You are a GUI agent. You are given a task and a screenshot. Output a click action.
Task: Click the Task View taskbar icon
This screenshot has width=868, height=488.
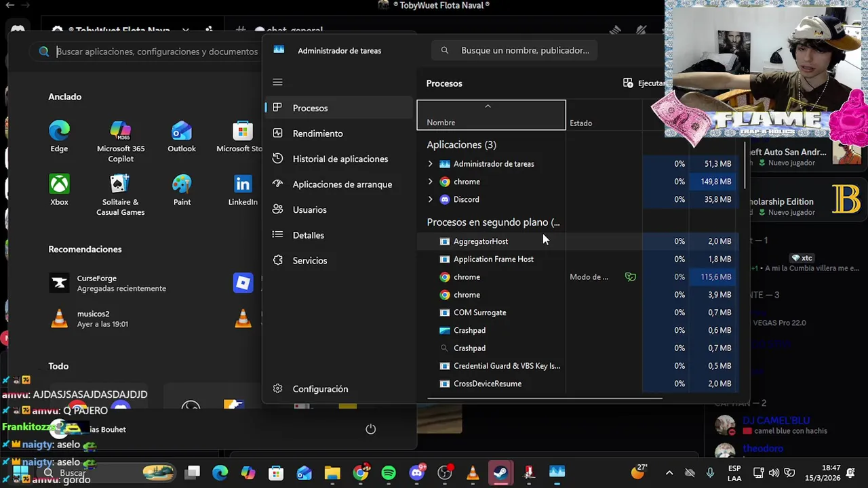(193, 472)
